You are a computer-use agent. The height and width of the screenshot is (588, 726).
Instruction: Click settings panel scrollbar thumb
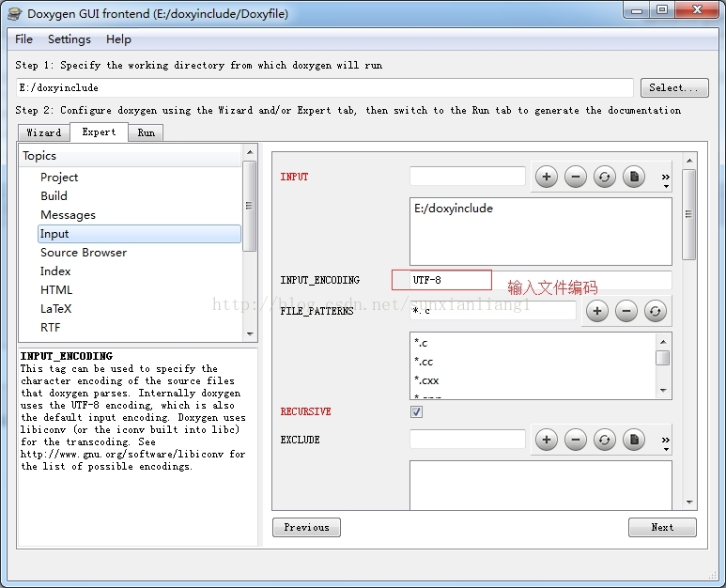(689, 214)
